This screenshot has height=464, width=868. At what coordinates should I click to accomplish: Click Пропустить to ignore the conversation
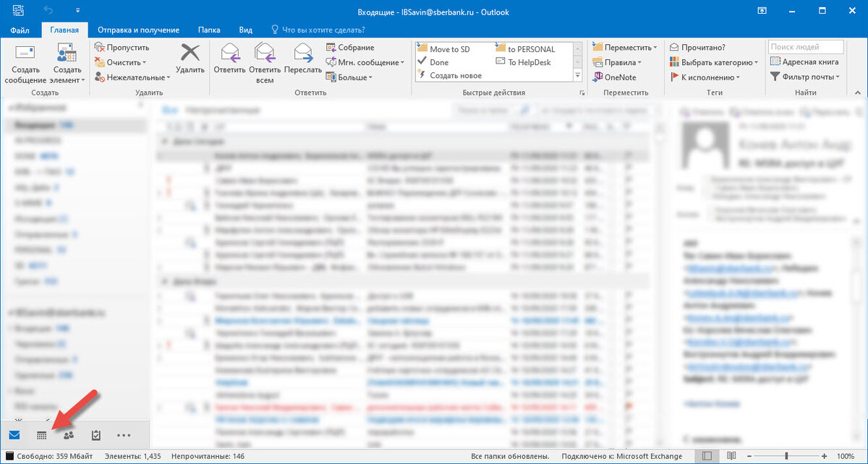[x=122, y=47]
